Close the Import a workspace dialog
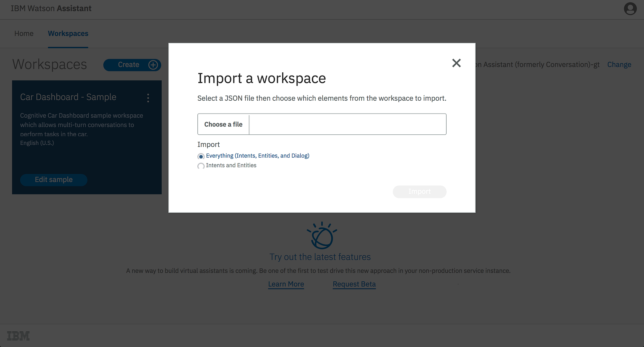Image resolution: width=644 pixels, height=347 pixels. (456, 63)
